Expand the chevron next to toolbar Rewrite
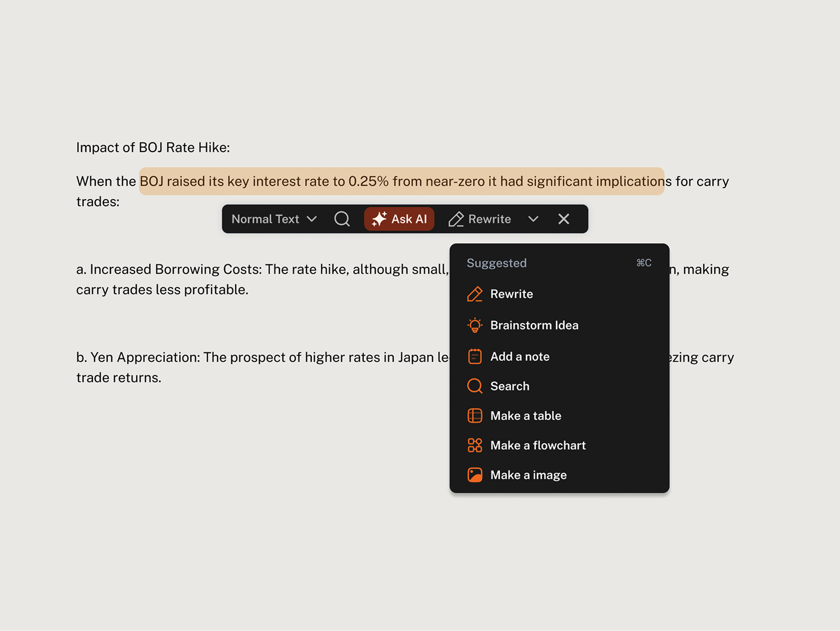The image size is (840, 631). pyautogui.click(x=533, y=219)
